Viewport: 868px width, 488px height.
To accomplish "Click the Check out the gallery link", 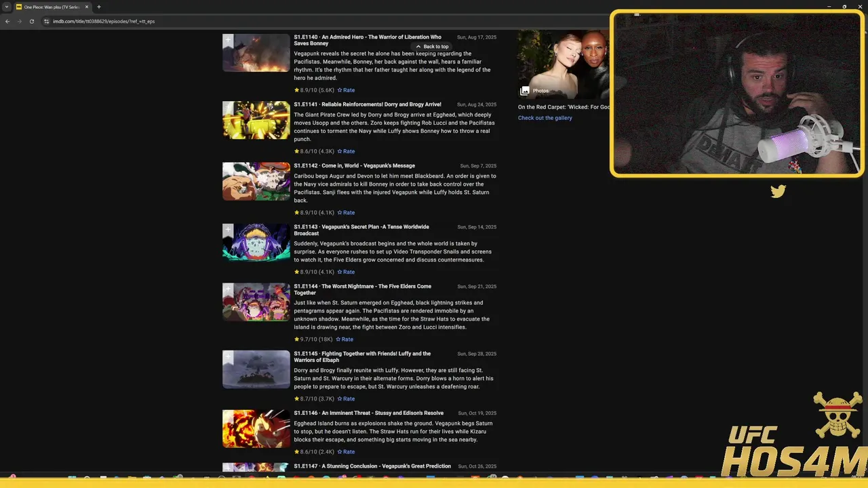I will coord(545,118).
